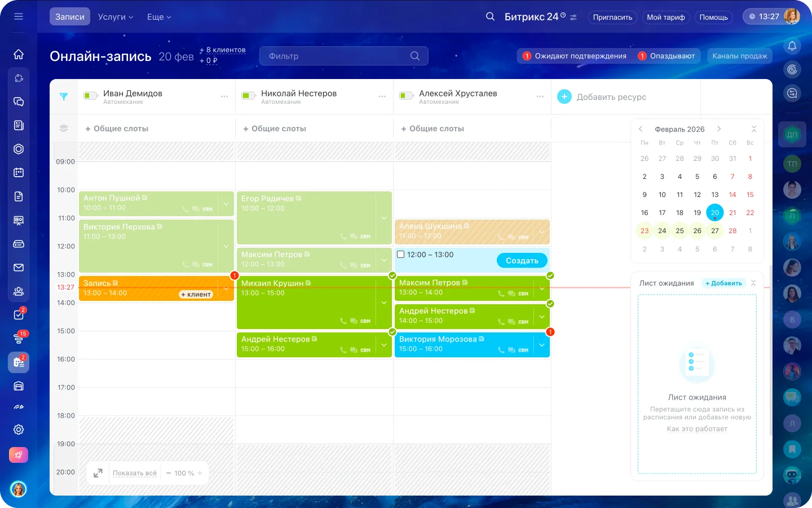812x508 pixels.
Task: Switch to the Записи tab
Action: 70,17
